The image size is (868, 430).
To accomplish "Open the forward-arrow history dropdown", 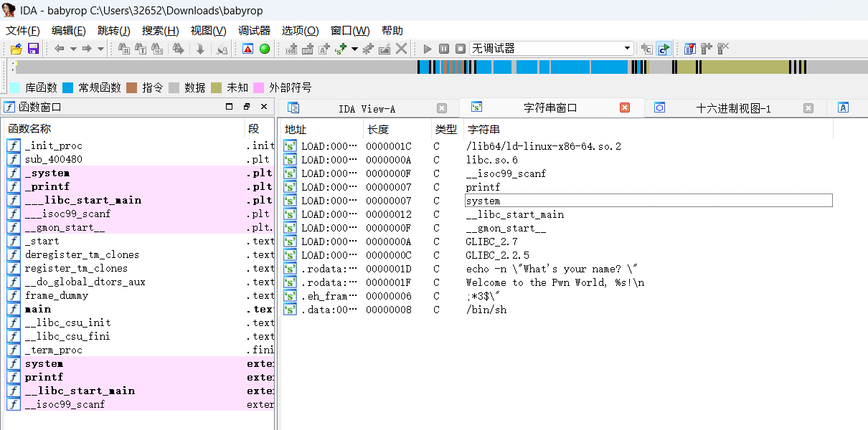I will 100,49.
